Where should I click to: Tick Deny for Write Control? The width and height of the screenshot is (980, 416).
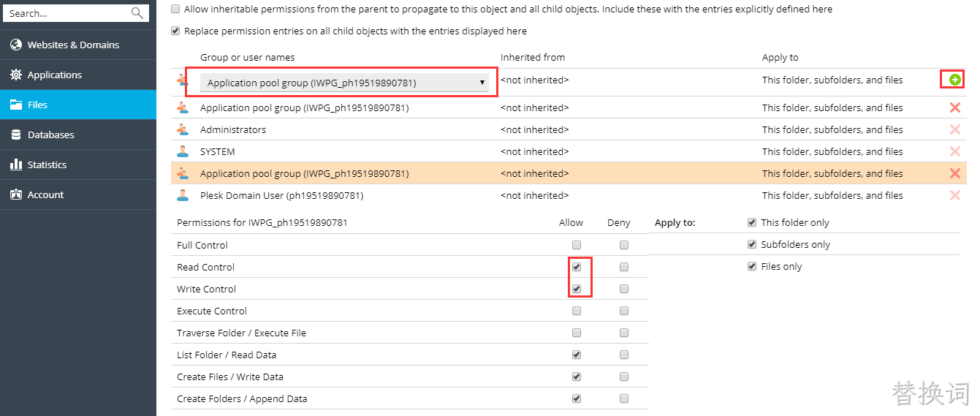[624, 289]
